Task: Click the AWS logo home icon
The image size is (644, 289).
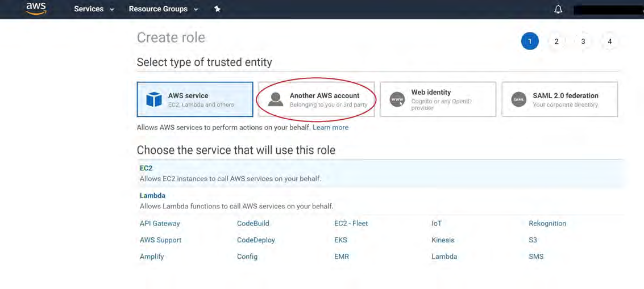Action: point(36,9)
